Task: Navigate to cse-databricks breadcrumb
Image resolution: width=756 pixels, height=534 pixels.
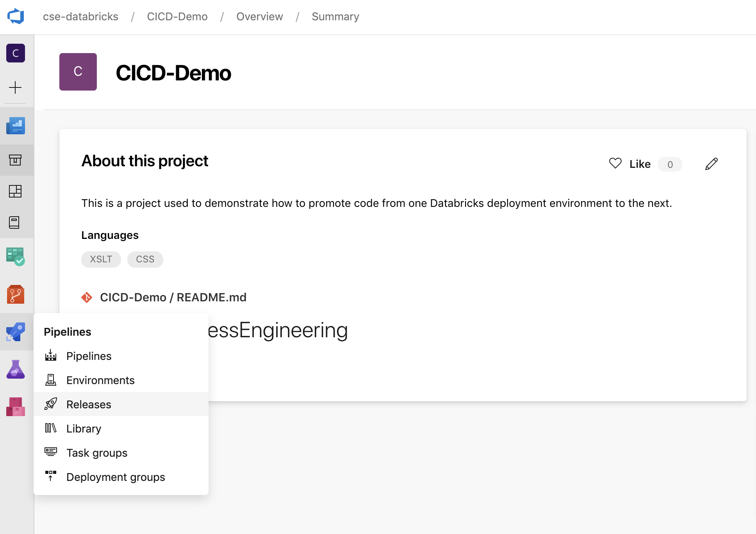Action: 82,16
